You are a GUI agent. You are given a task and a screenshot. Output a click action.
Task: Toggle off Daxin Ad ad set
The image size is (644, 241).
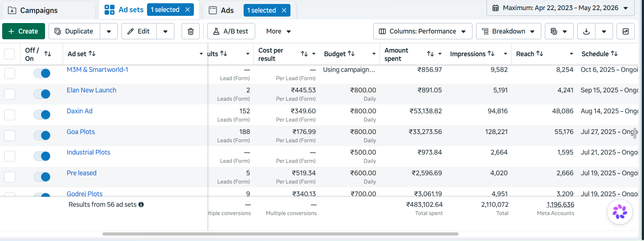click(42, 115)
